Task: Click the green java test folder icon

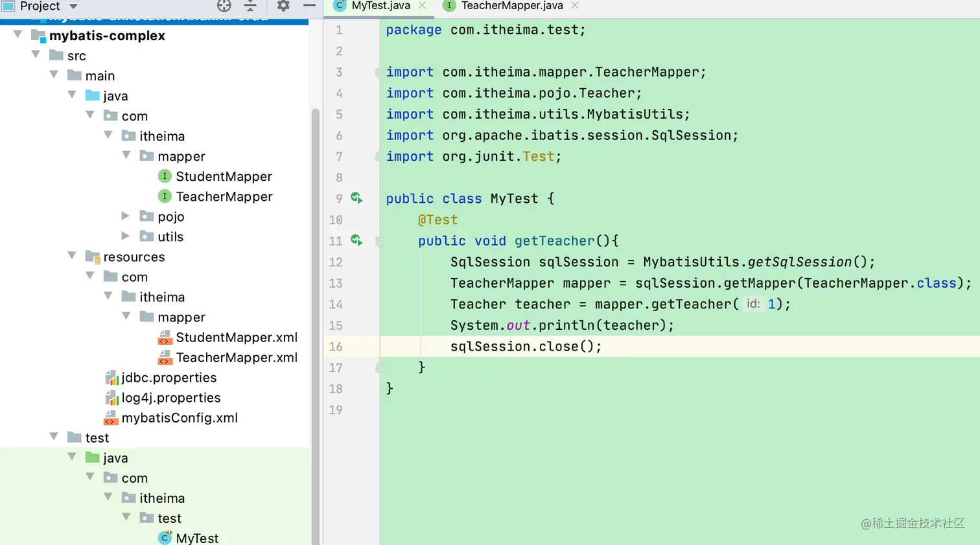Action: pos(93,458)
